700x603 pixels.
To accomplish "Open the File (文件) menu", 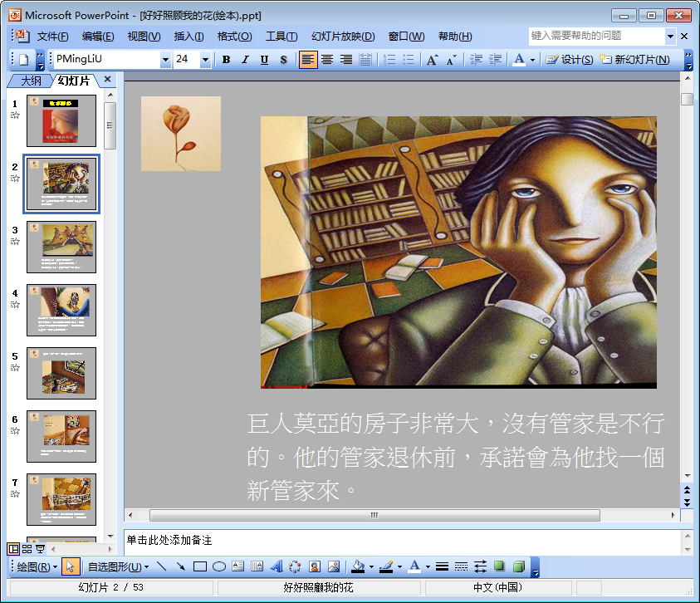I will pyautogui.click(x=52, y=37).
